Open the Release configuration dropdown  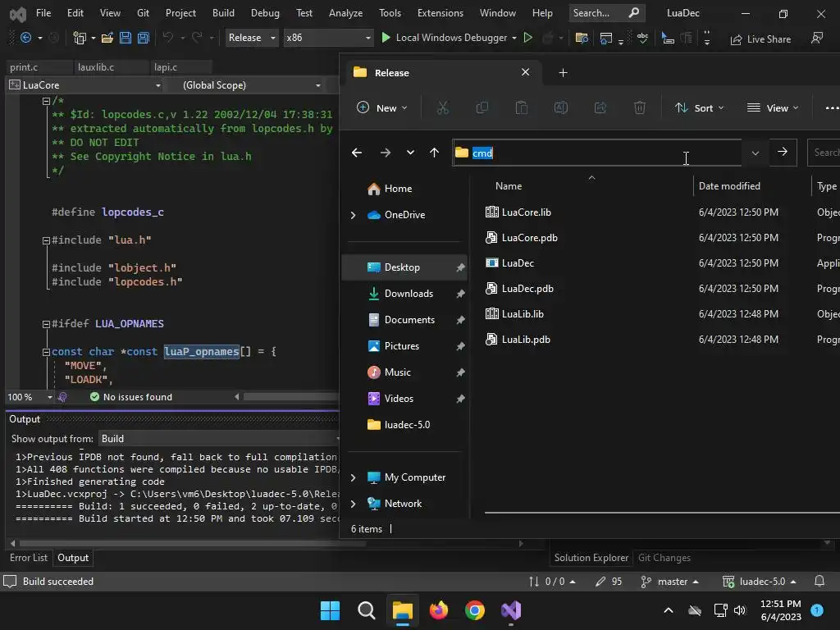click(252, 38)
